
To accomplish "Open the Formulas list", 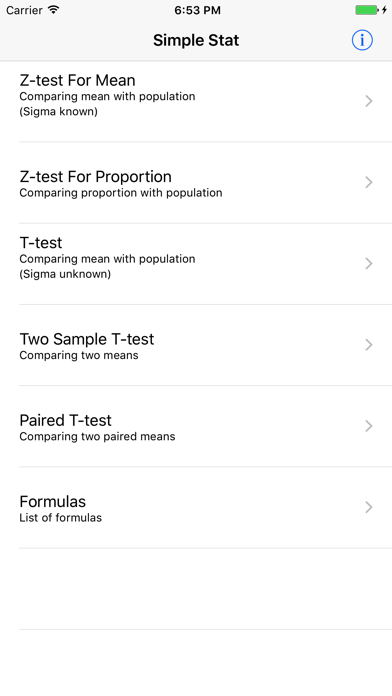I will (x=196, y=507).
